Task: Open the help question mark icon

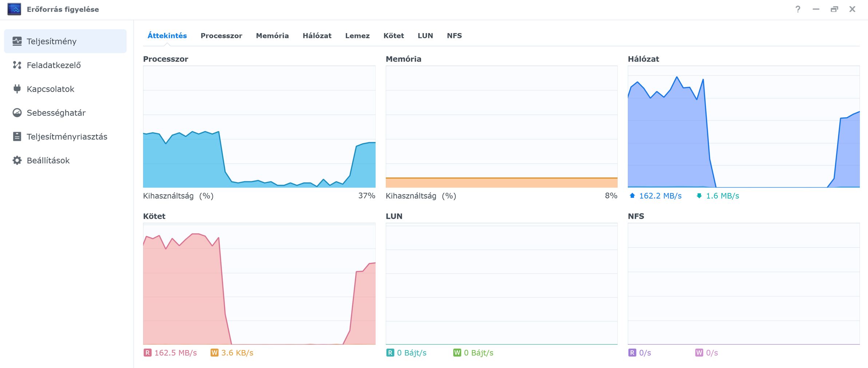Action: click(x=798, y=9)
